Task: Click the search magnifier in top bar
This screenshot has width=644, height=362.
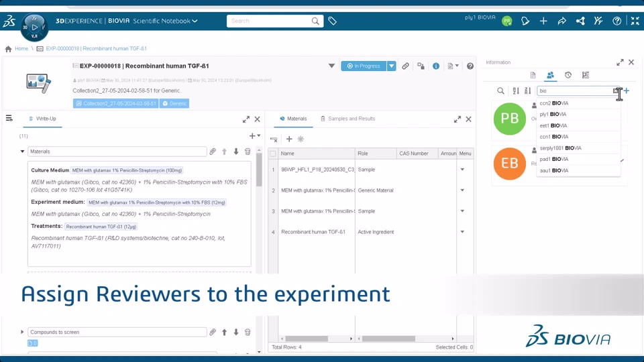Action: pos(315,21)
